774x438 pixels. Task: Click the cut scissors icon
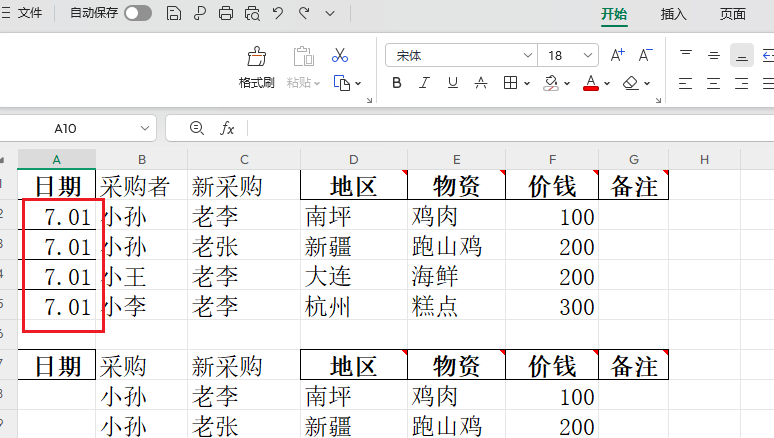point(340,55)
